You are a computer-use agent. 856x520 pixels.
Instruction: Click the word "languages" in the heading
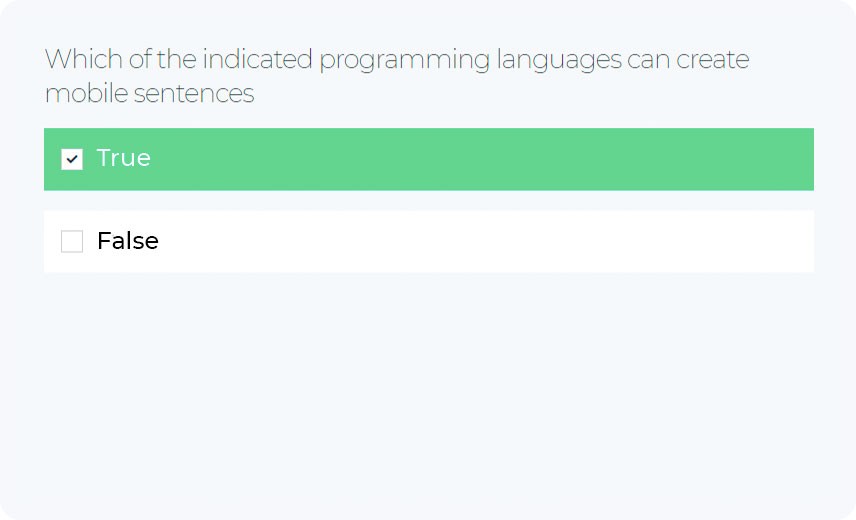point(559,60)
